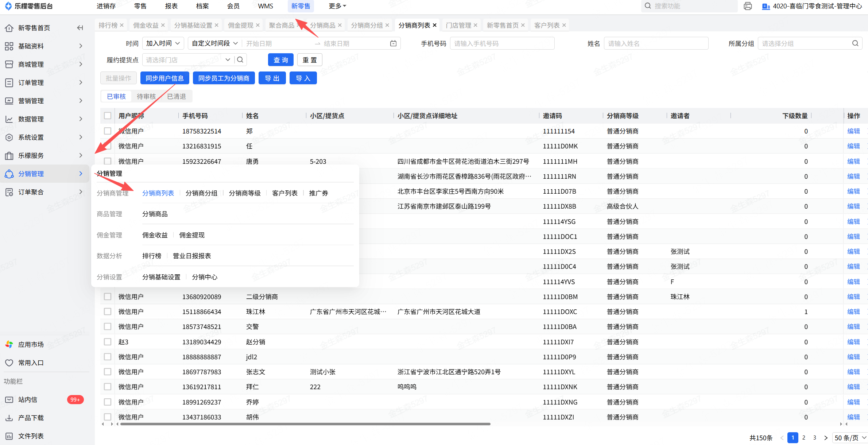The height and width of the screenshot is (445, 868).
Task: Click magnifier icon in 所属分组 field
Action: [855, 43]
